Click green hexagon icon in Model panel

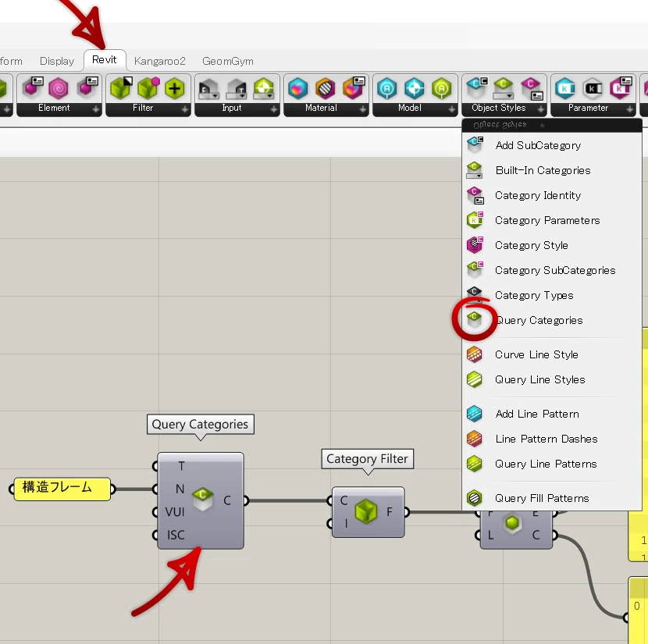pos(441,88)
